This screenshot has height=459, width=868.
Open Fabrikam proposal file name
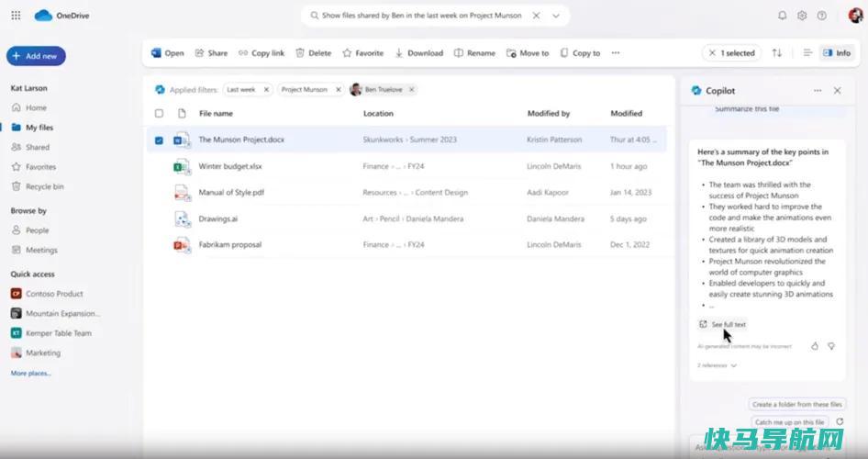229,245
